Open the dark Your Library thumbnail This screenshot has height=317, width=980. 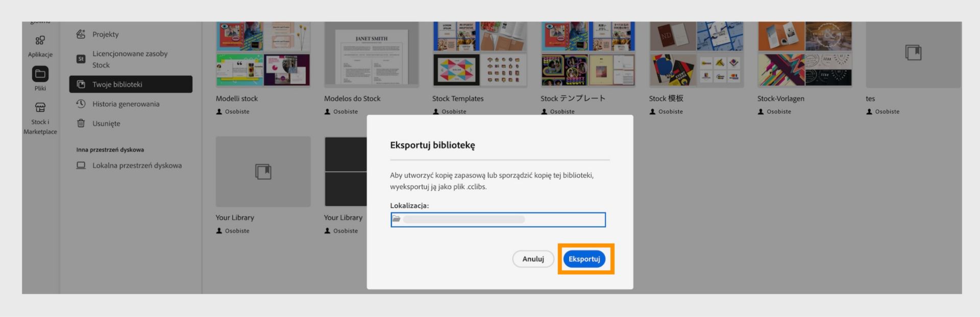coord(346,172)
